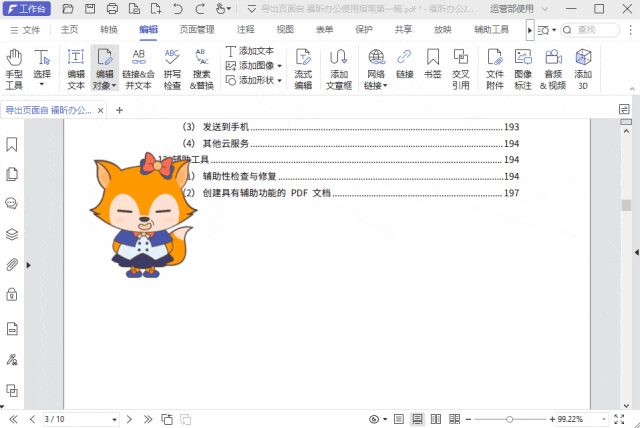Select Add Article Box tool
Image resolution: width=640 pixels, height=428 pixels.
click(x=339, y=69)
